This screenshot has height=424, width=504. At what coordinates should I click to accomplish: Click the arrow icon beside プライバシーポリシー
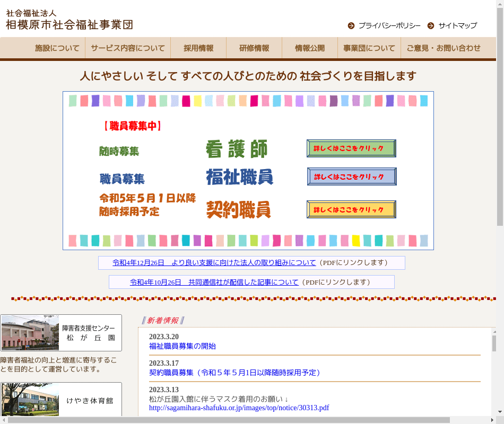pyautogui.click(x=351, y=25)
